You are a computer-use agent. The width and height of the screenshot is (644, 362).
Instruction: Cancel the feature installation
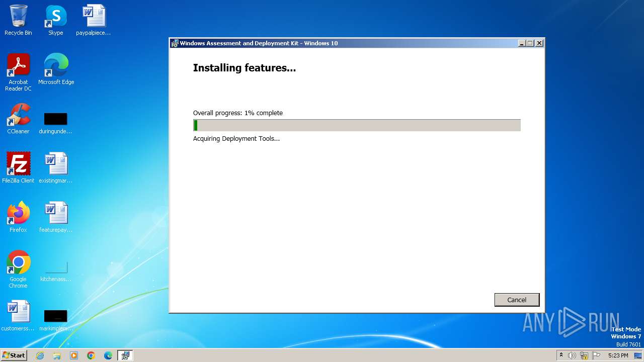(517, 300)
